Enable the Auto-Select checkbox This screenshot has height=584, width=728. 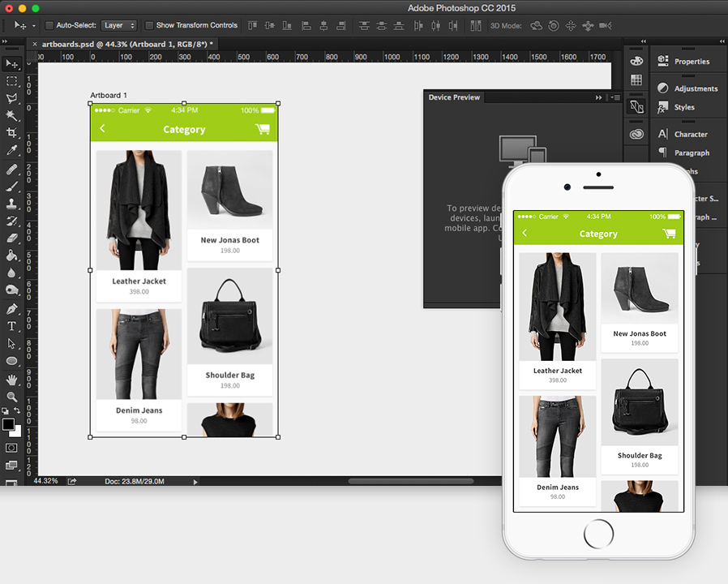[x=51, y=25]
